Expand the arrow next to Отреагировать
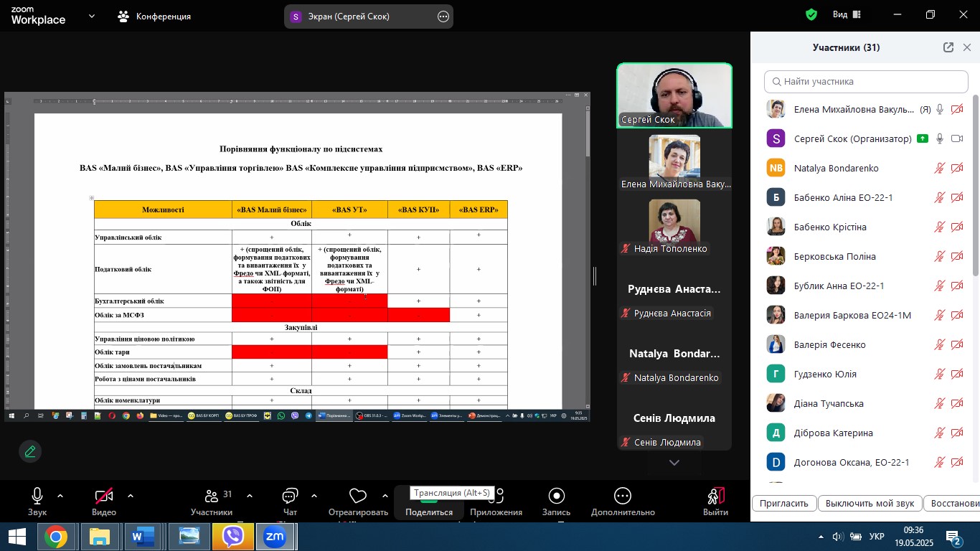 point(385,496)
